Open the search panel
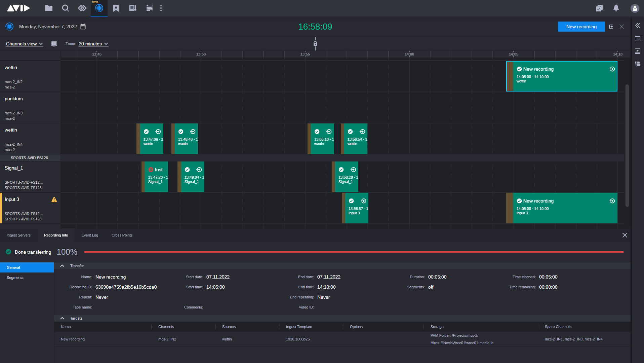 (65, 8)
